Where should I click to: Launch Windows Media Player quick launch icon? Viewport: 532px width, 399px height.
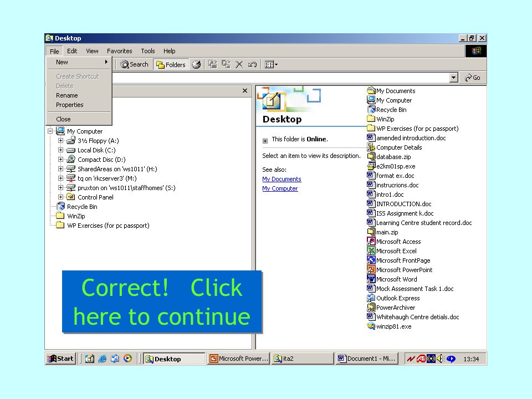pyautogui.click(x=127, y=359)
